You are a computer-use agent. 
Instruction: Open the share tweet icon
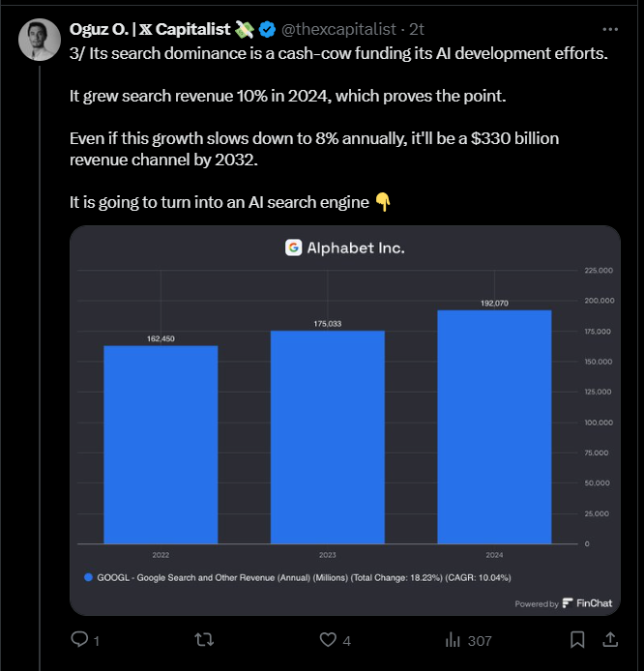point(610,639)
